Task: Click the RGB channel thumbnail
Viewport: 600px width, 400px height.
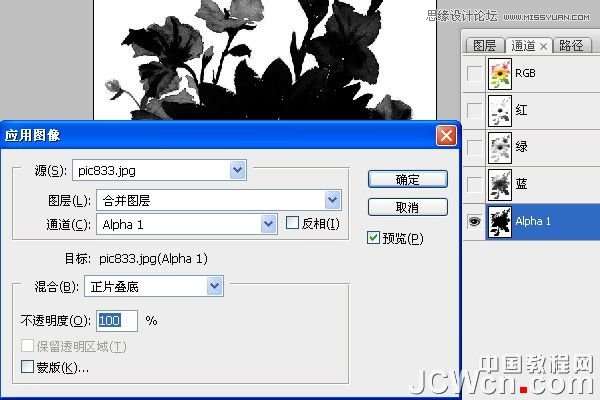Action: 500,74
